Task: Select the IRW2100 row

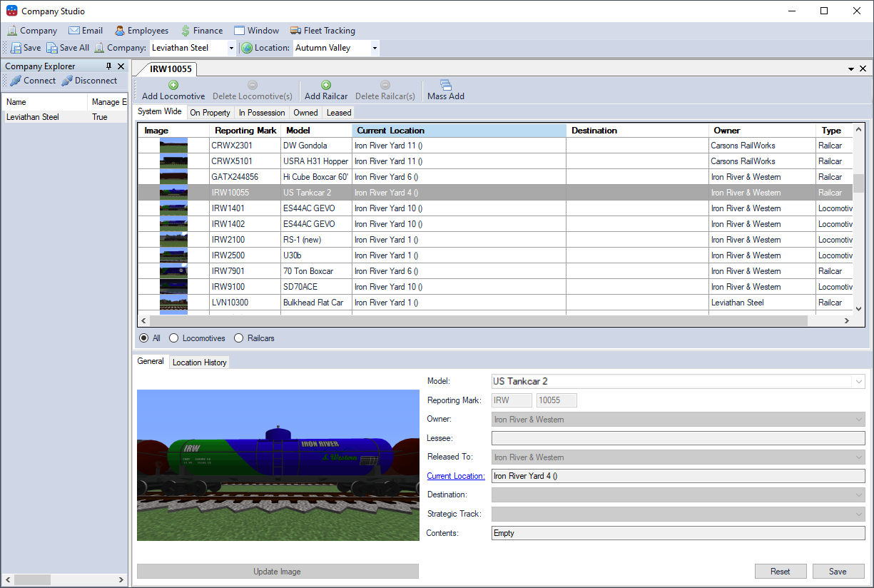Action: [495, 240]
